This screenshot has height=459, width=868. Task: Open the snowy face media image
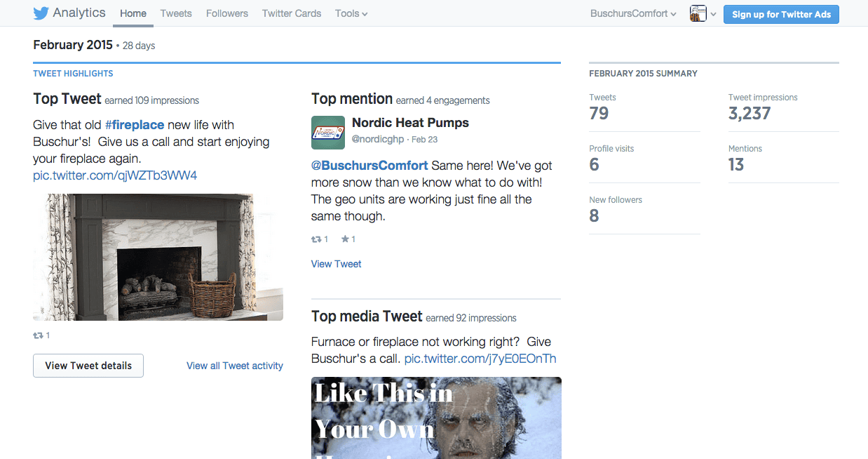pos(436,418)
